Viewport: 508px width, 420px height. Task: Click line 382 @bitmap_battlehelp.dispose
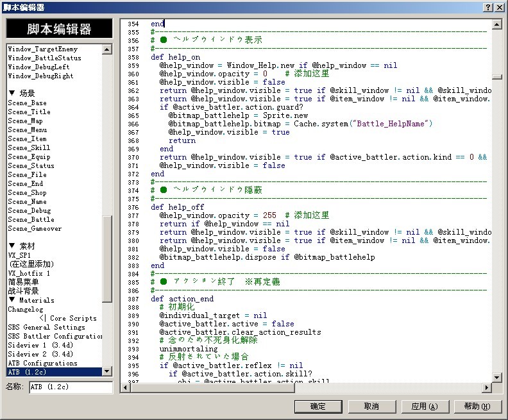coord(217,257)
